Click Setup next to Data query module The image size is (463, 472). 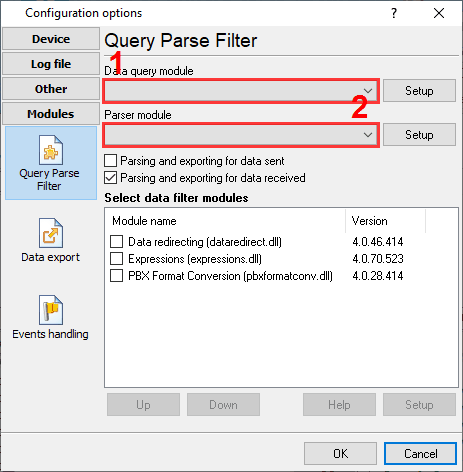[419, 91]
